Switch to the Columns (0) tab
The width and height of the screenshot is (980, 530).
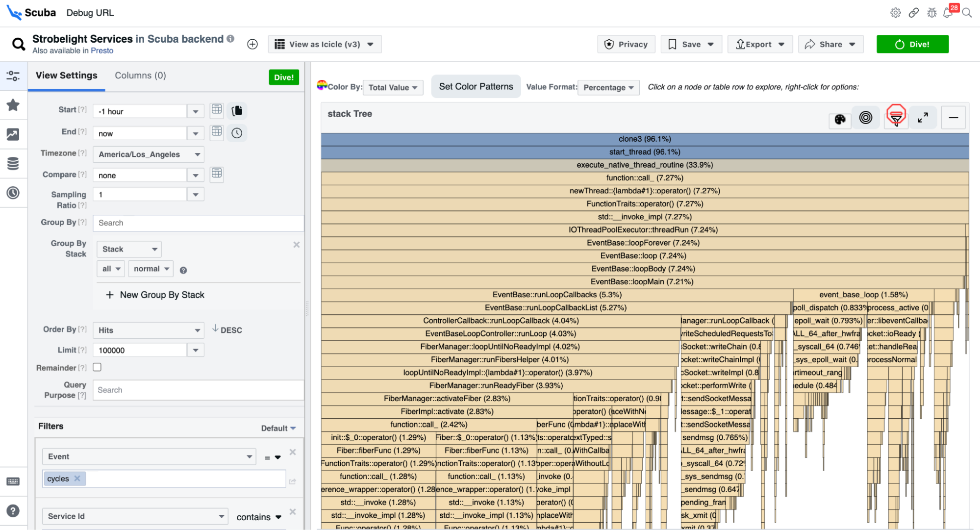coord(140,76)
